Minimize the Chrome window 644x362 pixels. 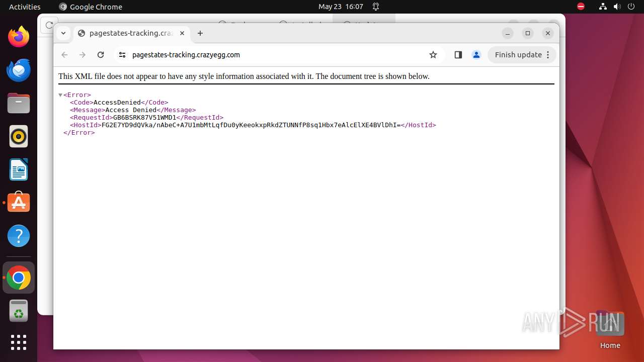click(508, 33)
